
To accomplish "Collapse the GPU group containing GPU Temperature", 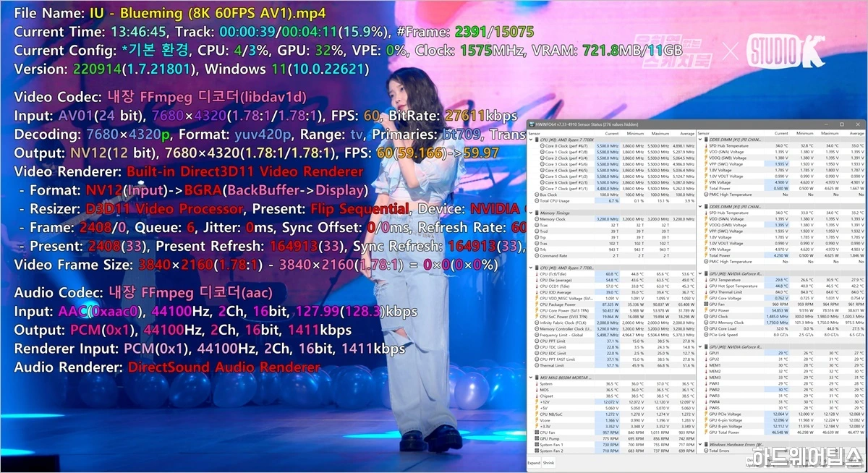I will pyautogui.click(x=699, y=273).
